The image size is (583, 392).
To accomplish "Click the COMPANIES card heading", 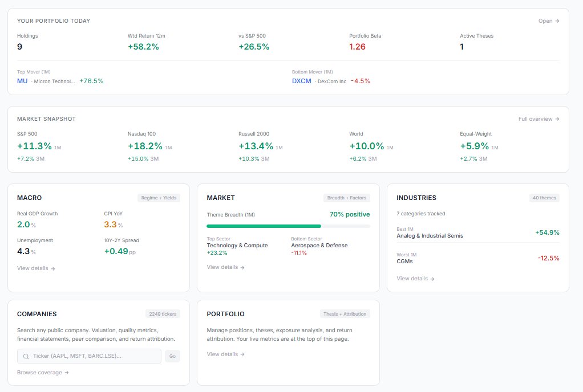I will point(37,314).
